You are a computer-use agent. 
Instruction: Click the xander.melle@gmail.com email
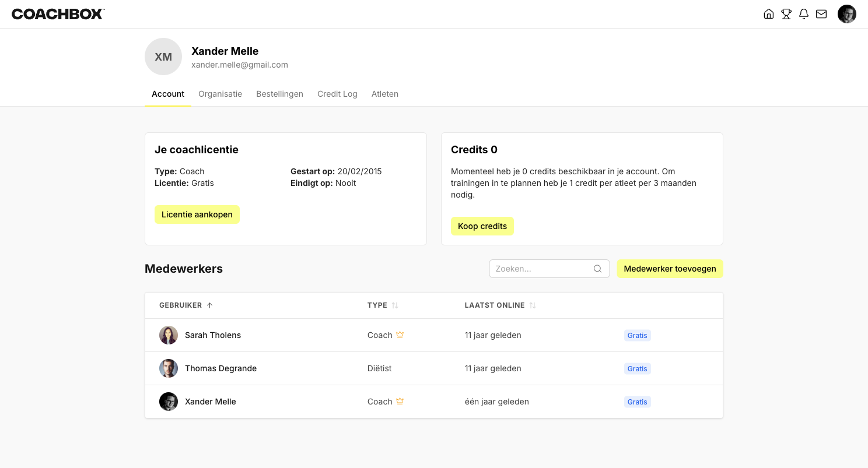[x=240, y=65]
